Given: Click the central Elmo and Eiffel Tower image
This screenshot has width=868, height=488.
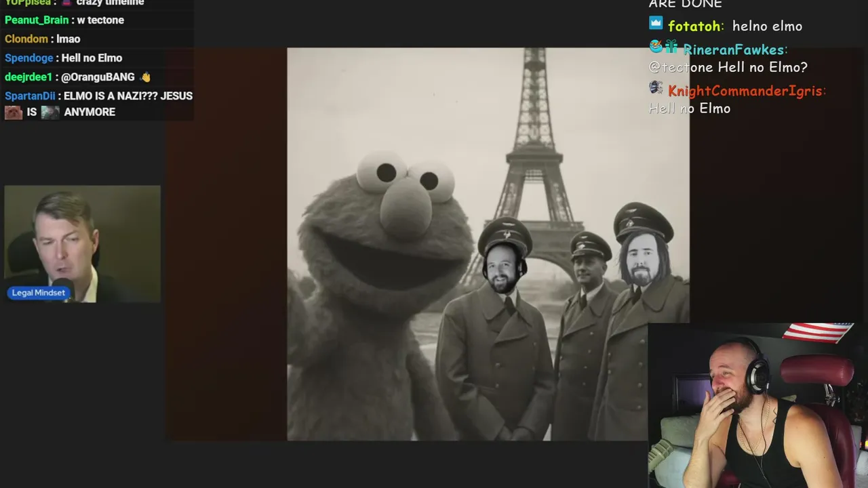Looking at the screenshot, I should (488, 244).
